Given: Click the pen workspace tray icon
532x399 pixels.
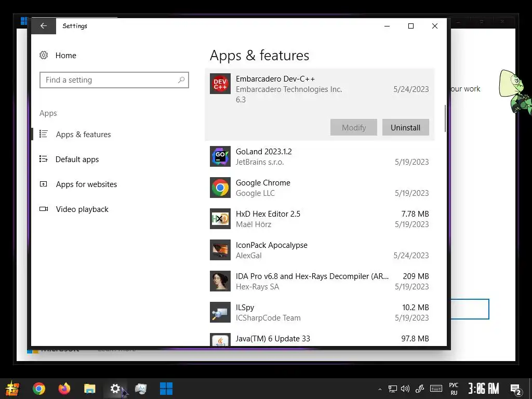Looking at the screenshot, I should pyautogui.click(x=420, y=389).
